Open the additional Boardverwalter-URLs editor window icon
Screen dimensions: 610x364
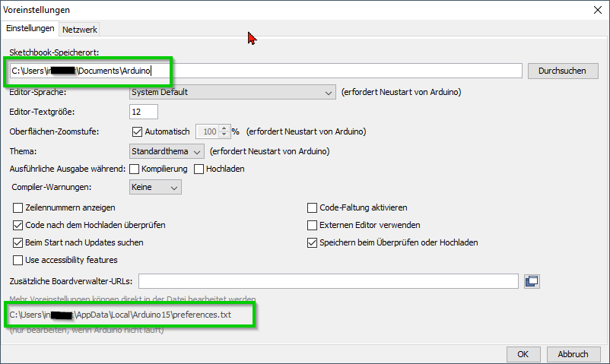532,281
